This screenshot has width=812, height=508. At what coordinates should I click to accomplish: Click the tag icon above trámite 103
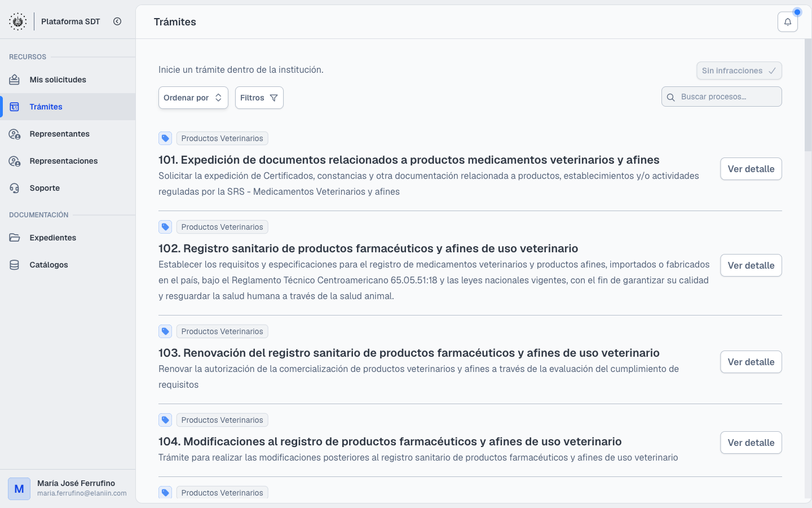pyautogui.click(x=165, y=331)
